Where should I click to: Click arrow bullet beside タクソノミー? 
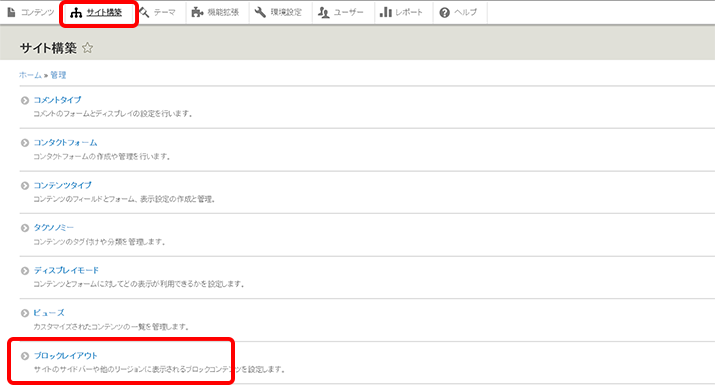pyautogui.click(x=25, y=228)
